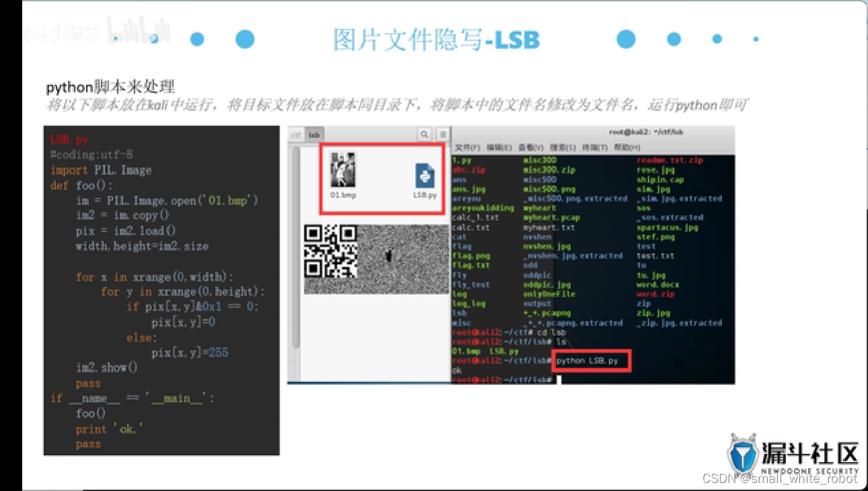Click 'test.txt' in the terminal listing
Viewport: 868px width, 491px height.
(655, 256)
